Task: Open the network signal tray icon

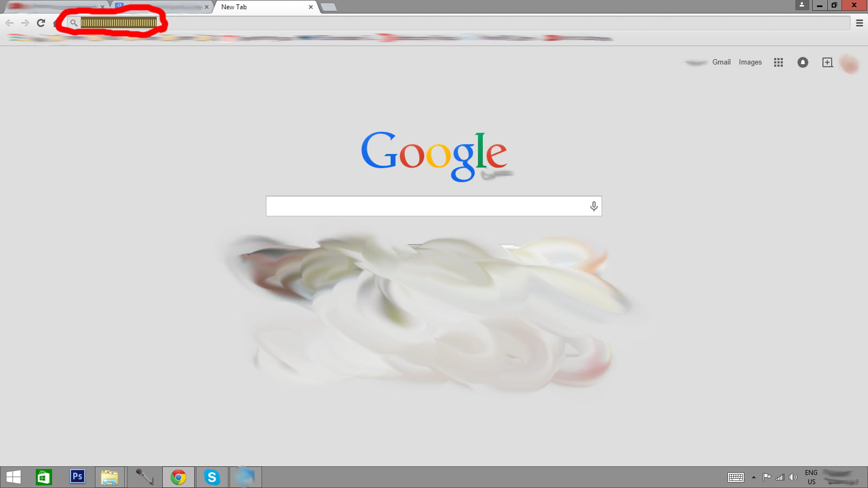Action: point(780,477)
